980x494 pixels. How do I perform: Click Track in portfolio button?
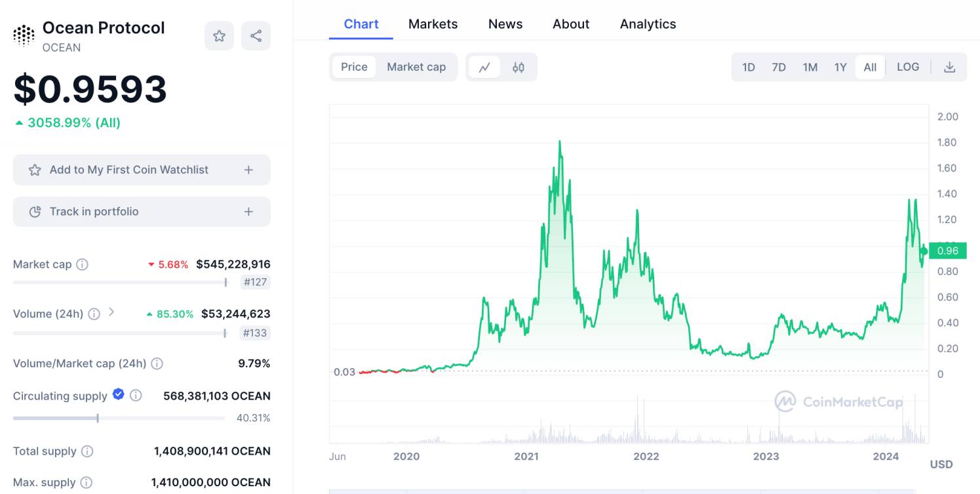(x=142, y=212)
